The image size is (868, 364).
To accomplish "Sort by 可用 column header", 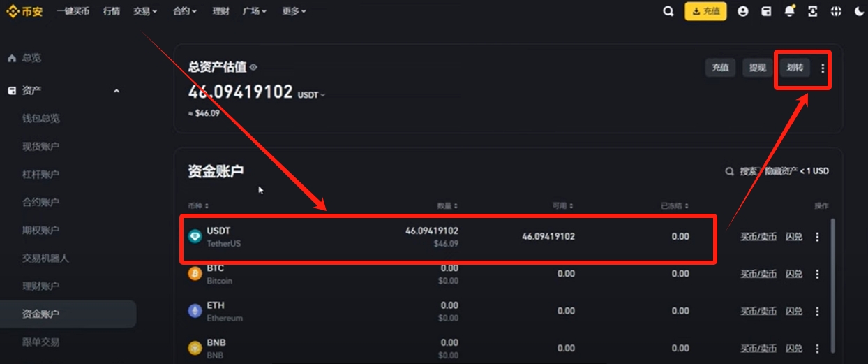I will pos(562,206).
